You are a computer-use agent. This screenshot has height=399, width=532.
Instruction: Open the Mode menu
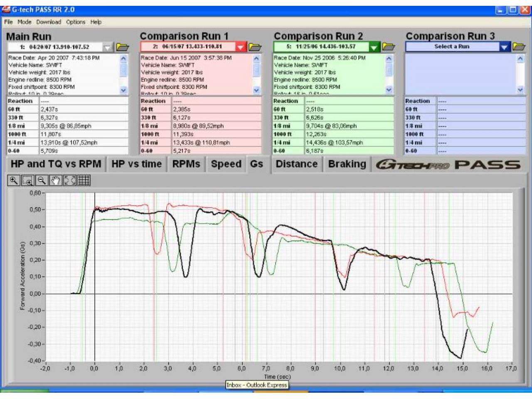coord(25,22)
